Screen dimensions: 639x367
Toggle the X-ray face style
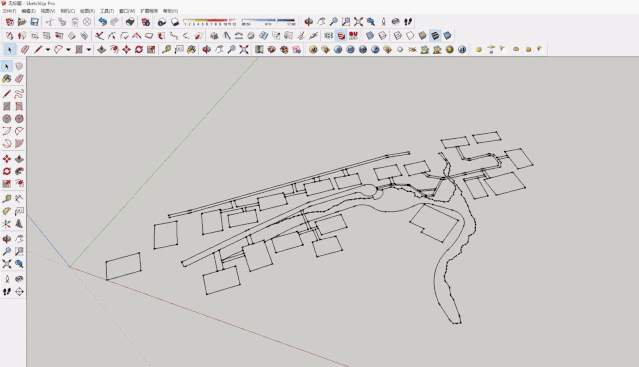pos(370,35)
